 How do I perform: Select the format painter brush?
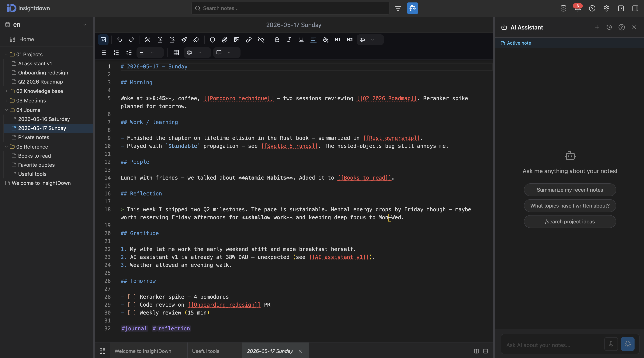pyautogui.click(x=184, y=40)
